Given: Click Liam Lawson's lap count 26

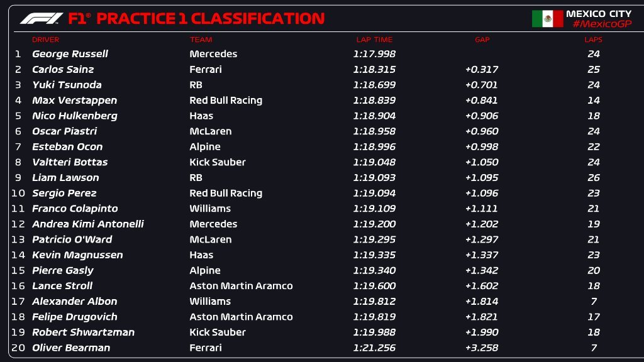Looking at the screenshot, I should pyautogui.click(x=593, y=178).
